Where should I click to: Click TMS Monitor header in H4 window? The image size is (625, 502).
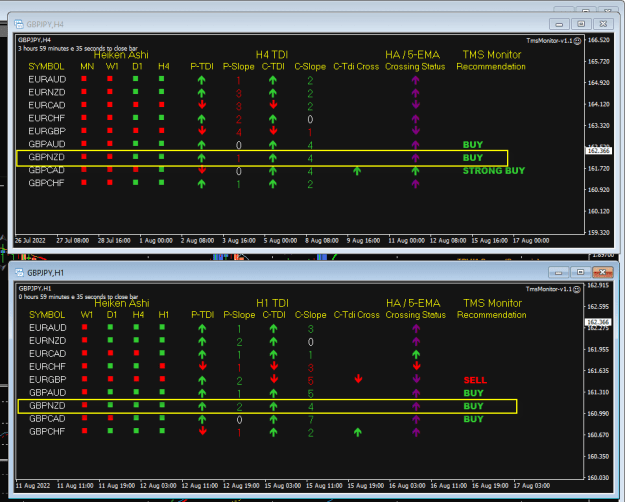(492, 55)
